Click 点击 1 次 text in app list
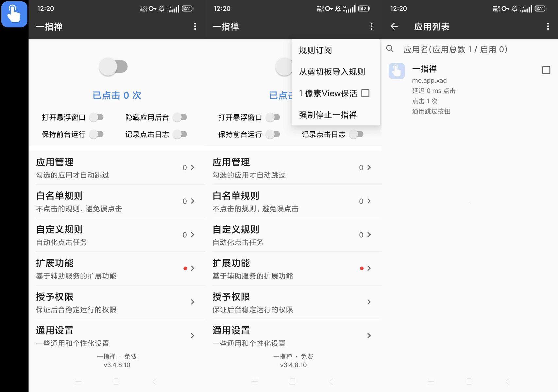This screenshot has width=558, height=392. pyautogui.click(x=425, y=101)
